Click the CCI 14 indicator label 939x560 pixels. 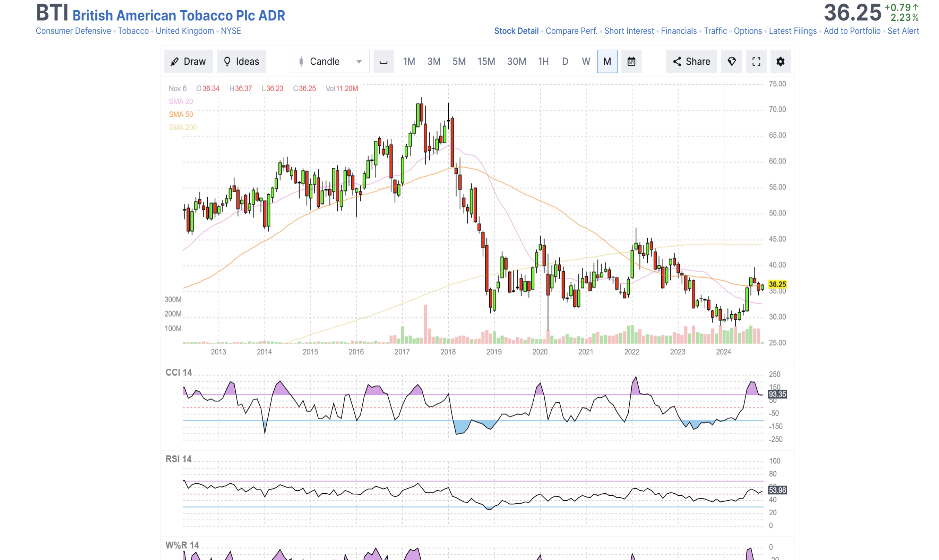point(179,372)
